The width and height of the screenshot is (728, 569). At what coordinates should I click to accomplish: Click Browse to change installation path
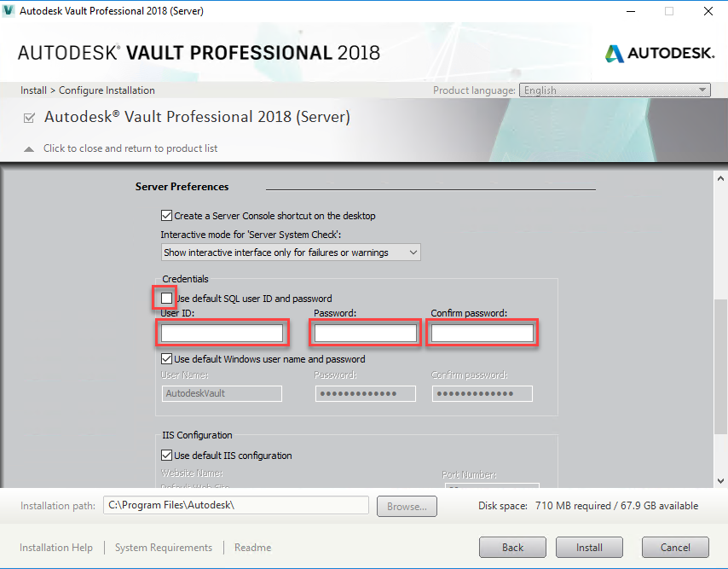coord(407,506)
